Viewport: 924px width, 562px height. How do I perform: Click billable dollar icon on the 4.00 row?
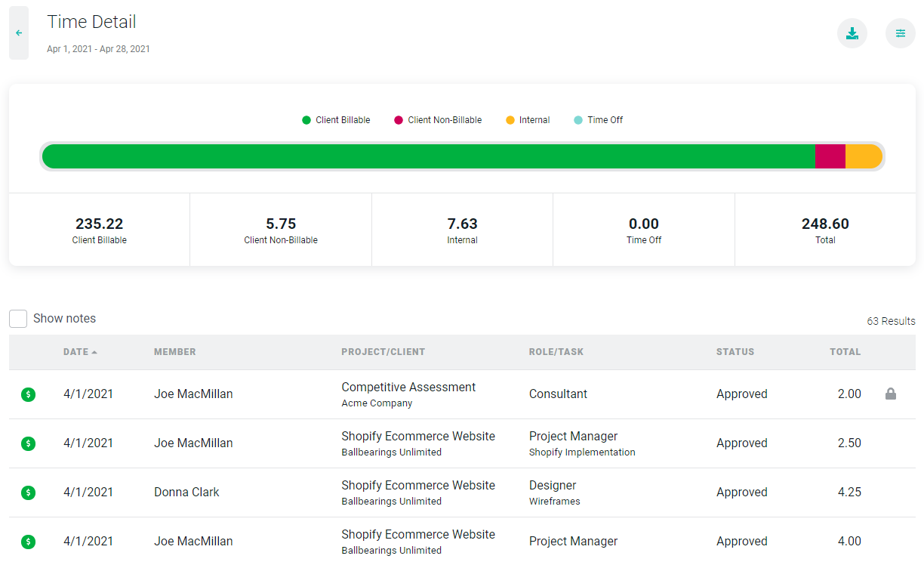click(x=29, y=542)
